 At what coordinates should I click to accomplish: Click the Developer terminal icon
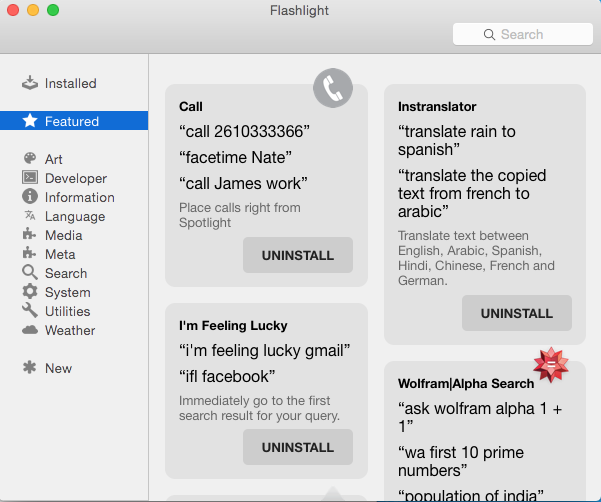(30, 177)
